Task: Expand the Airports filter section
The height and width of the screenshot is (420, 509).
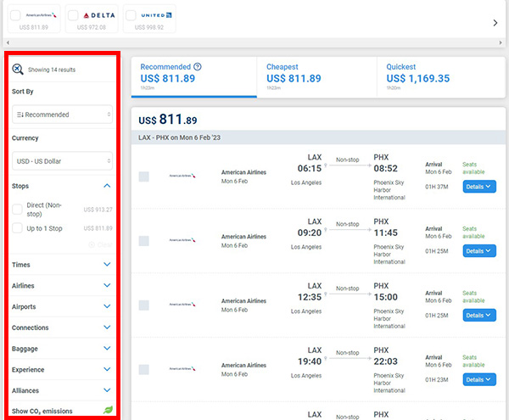Action: (x=107, y=306)
